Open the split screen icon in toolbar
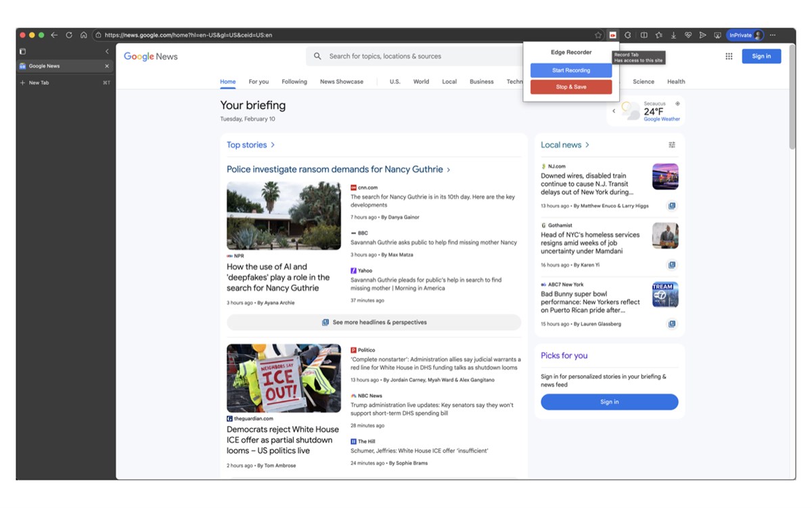 tap(644, 35)
